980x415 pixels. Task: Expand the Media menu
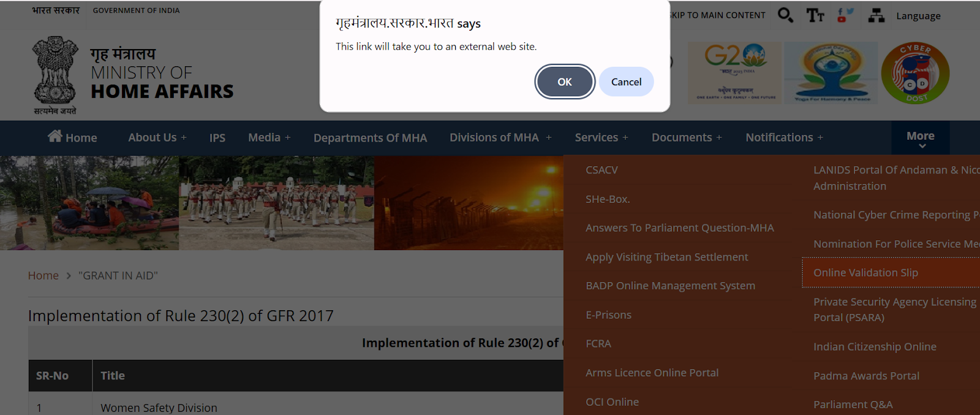(x=269, y=138)
